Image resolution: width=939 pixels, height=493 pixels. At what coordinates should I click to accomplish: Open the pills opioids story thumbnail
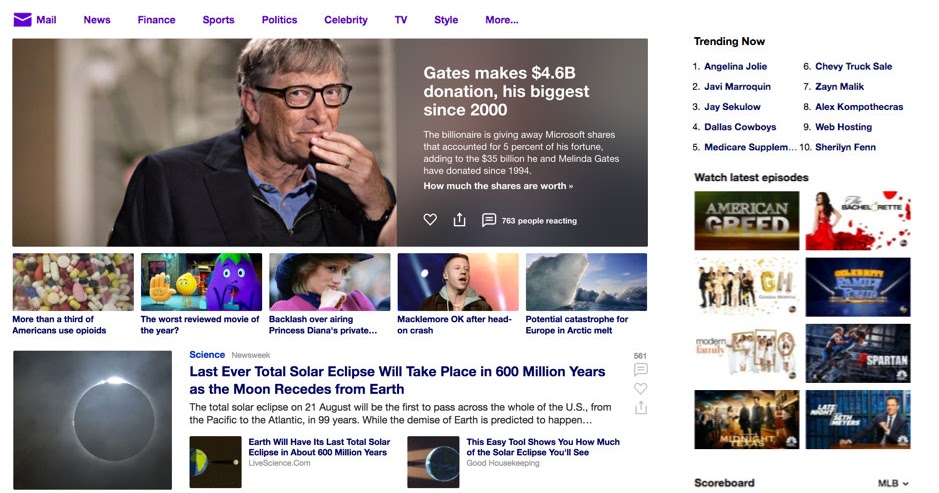coord(73,282)
